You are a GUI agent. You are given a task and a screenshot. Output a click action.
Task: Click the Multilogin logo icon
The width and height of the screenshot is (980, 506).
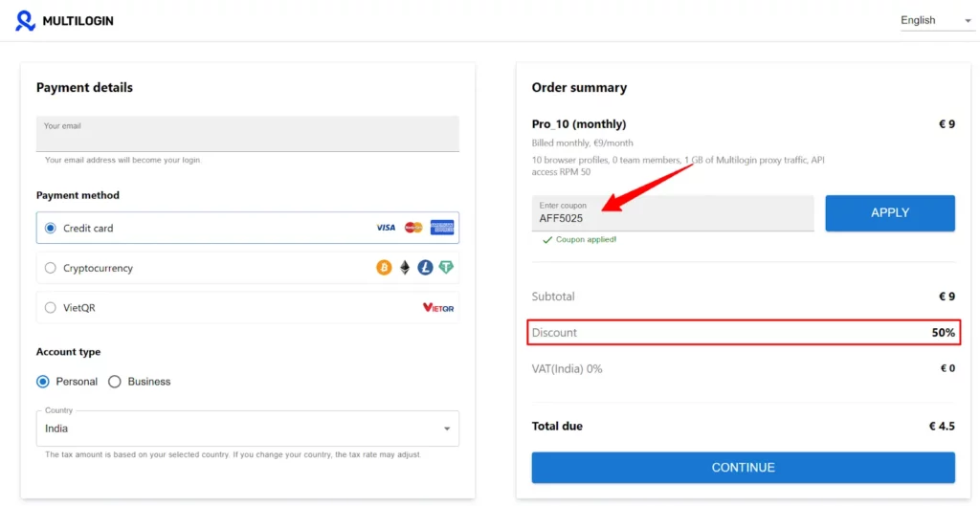26,21
